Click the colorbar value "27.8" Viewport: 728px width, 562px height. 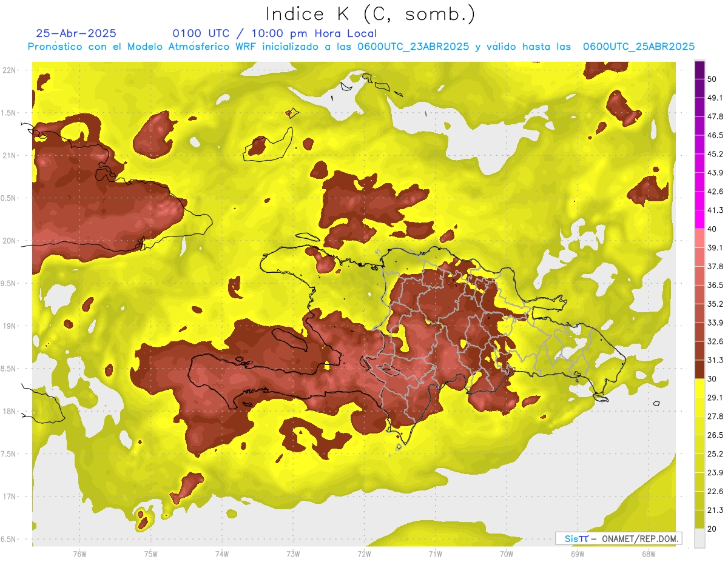click(715, 416)
